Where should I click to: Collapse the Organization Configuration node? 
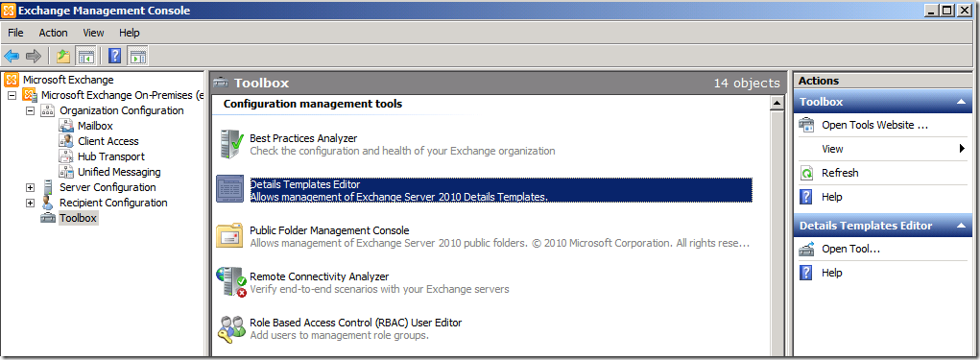pyautogui.click(x=30, y=110)
